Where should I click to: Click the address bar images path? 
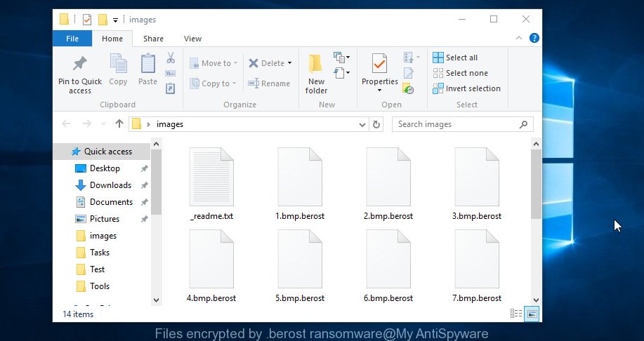[170, 124]
